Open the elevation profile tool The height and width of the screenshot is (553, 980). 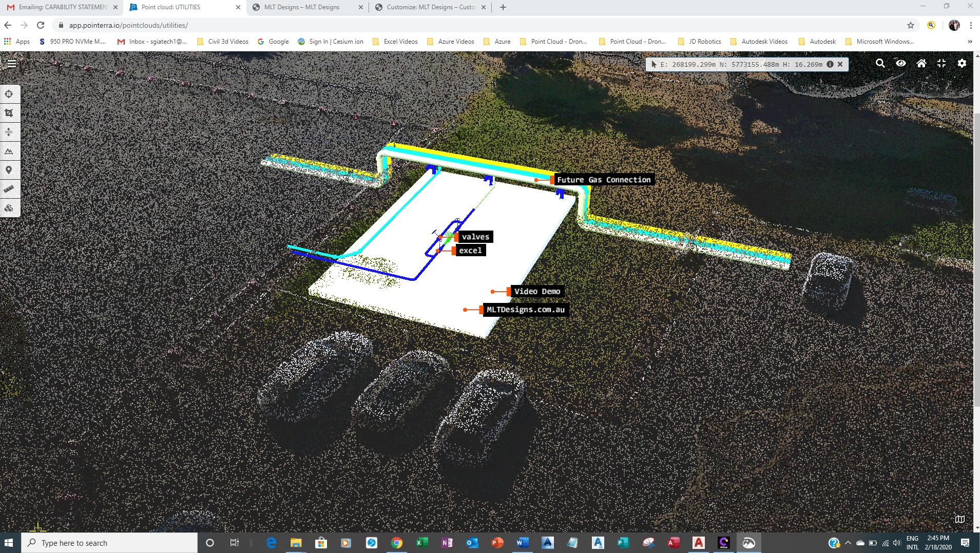(x=9, y=151)
